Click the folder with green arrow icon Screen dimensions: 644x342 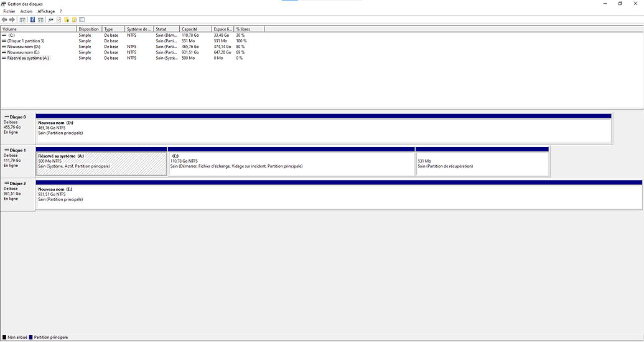click(67, 20)
